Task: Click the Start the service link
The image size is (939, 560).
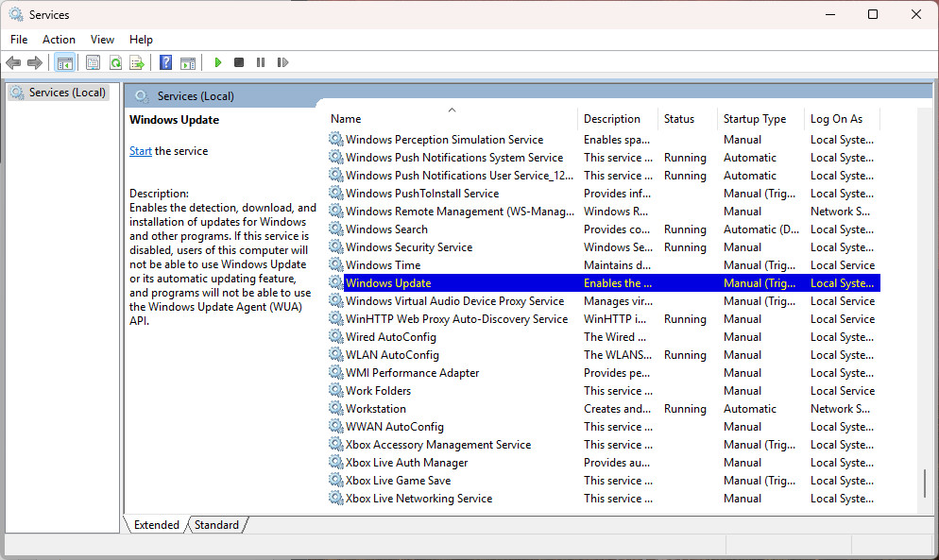Action: [141, 151]
